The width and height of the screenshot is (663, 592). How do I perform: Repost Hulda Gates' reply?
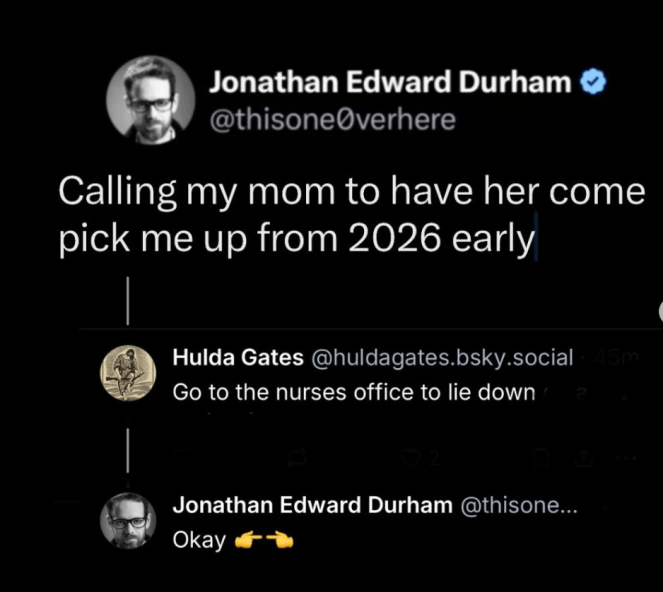(x=297, y=459)
